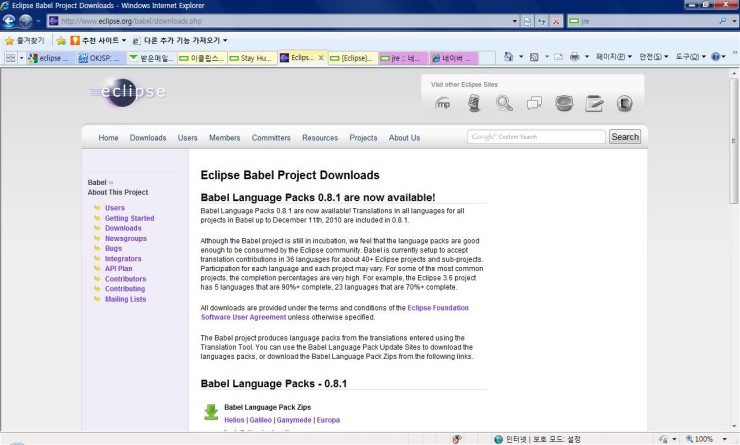Viewport: 740px width, 445px height.
Task: Open the Downloads item in navigation bar
Action: (148, 138)
